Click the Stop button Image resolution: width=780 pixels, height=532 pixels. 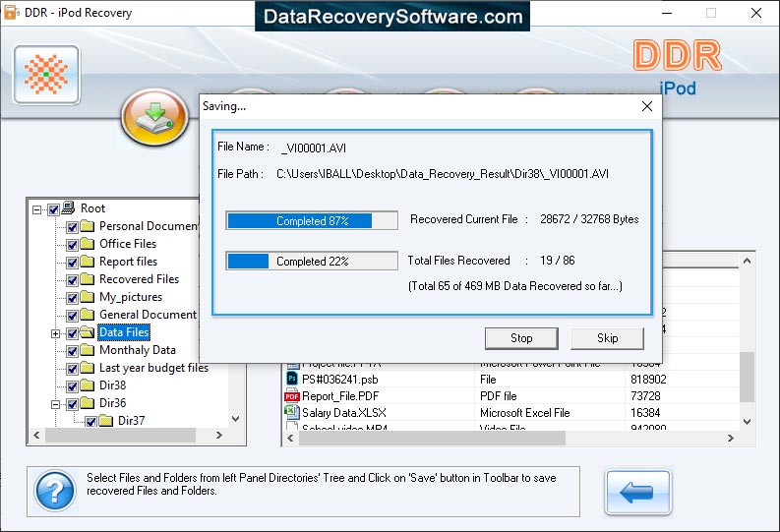coord(521,338)
